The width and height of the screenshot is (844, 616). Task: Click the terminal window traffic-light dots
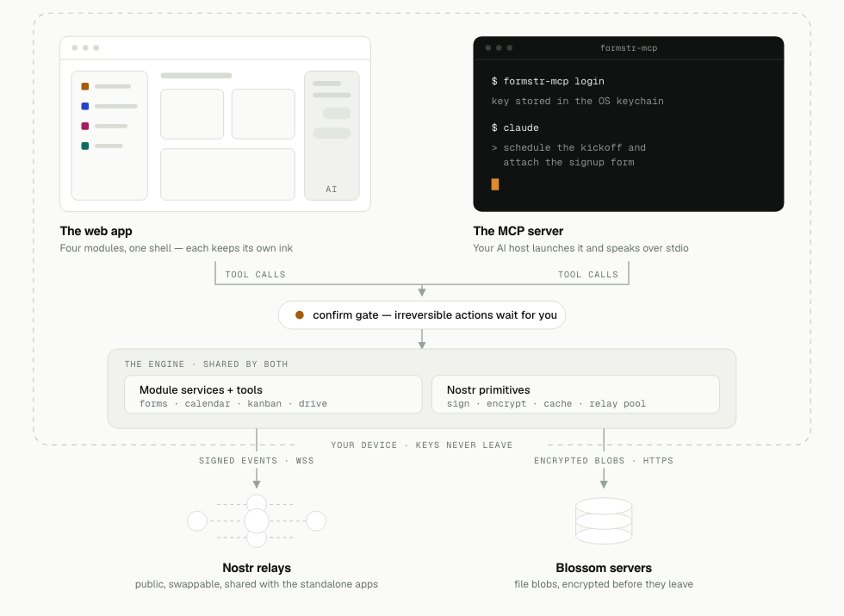pos(499,48)
